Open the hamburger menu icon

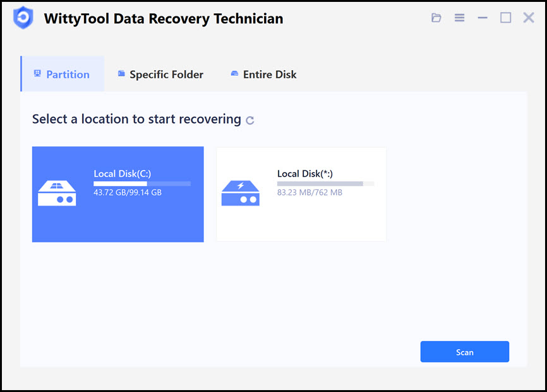[x=459, y=18]
